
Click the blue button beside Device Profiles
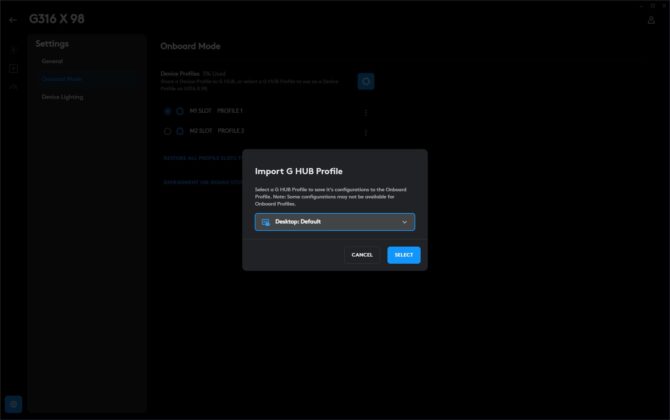[x=366, y=81]
